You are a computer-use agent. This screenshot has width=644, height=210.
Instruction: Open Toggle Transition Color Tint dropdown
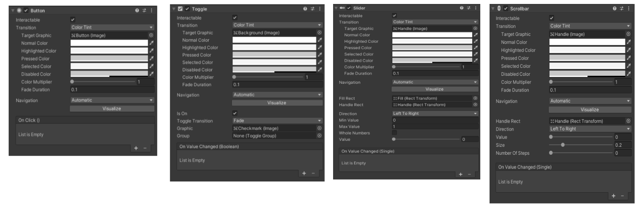[x=277, y=25]
